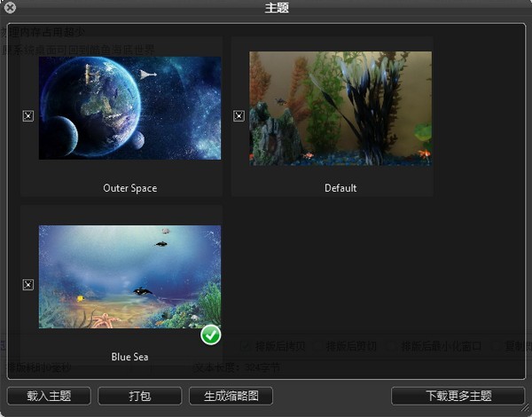Screen dimensions: 532x417
Task: Close the 主题 dialog with round X
Action: (x=10, y=7)
